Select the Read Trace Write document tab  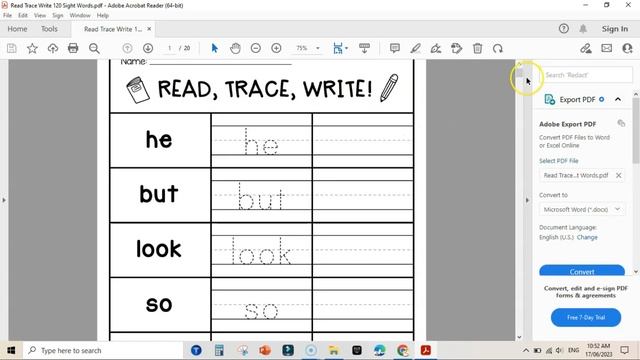113,29
